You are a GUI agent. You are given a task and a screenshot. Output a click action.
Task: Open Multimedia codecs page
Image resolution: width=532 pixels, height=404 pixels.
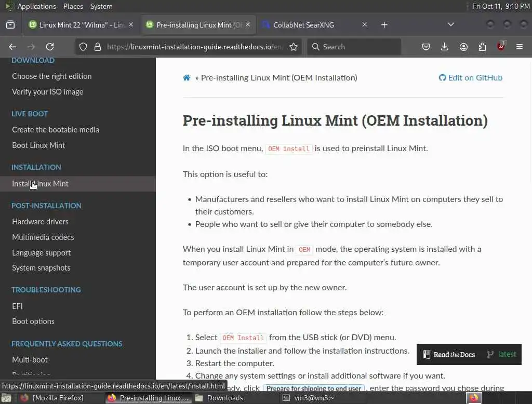43,237
